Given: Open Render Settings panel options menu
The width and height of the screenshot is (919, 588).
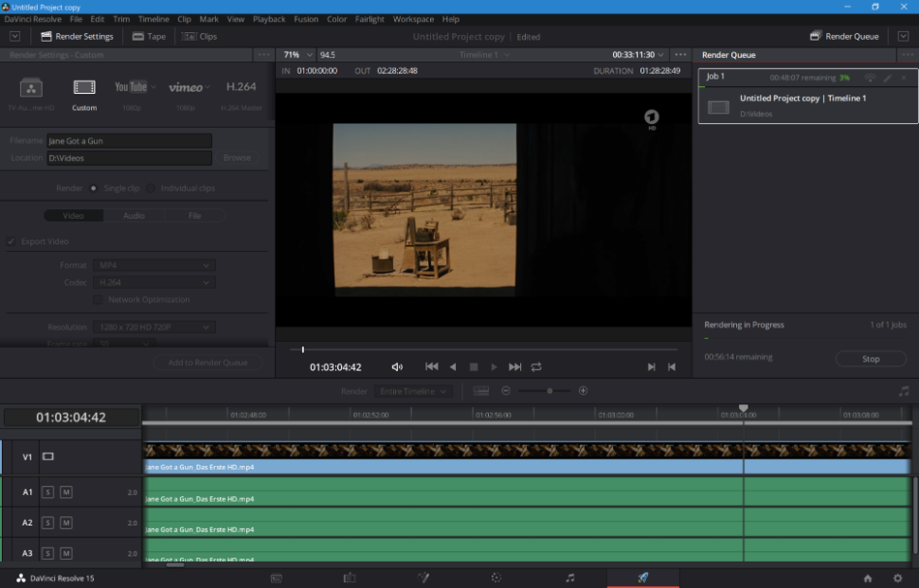Looking at the screenshot, I should tap(263, 55).
